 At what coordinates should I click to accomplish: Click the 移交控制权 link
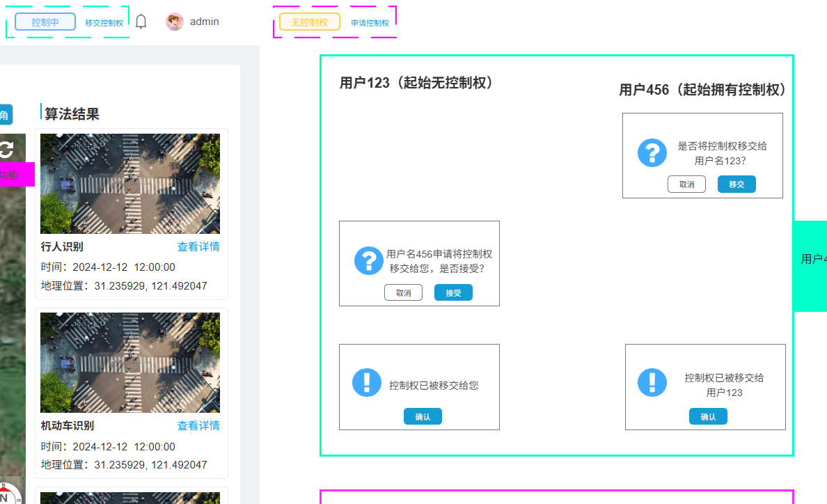point(104,23)
